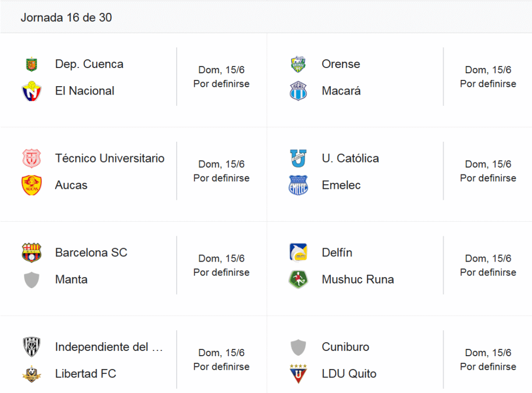532x393 pixels.
Task: Select the Mushuc Runa green crest
Action: tap(298, 279)
